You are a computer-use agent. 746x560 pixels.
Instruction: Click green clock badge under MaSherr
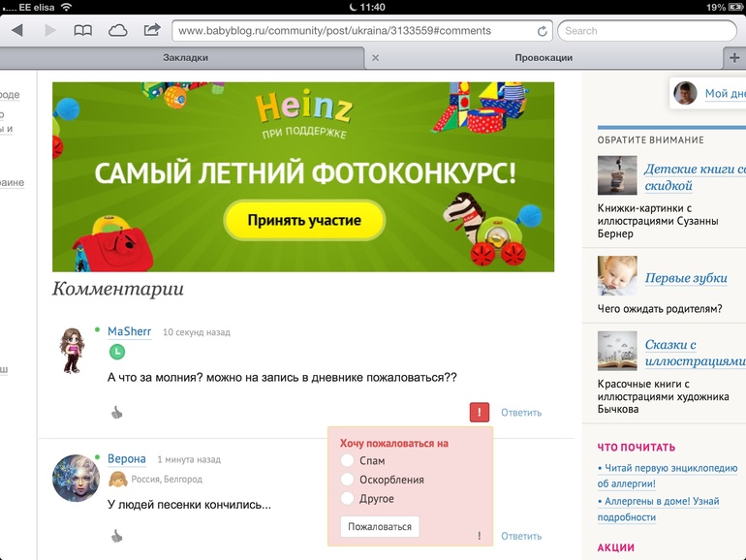pyautogui.click(x=117, y=352)
